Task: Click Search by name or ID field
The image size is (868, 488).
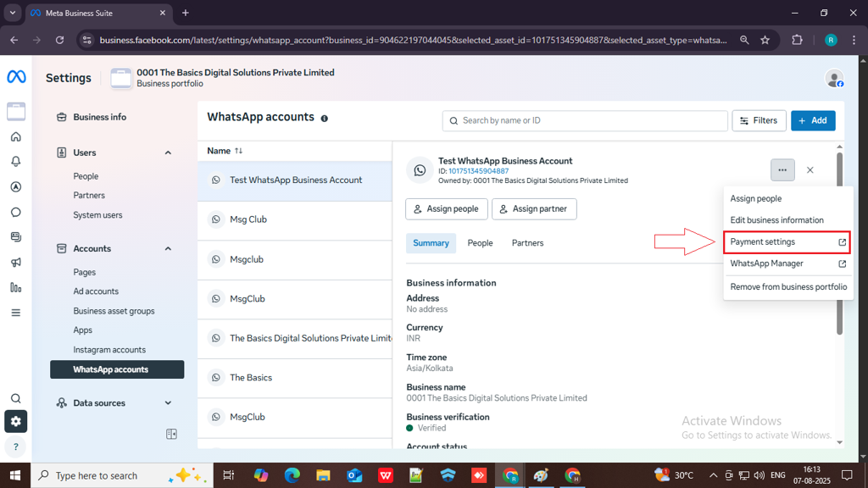Action: [585, 120]
